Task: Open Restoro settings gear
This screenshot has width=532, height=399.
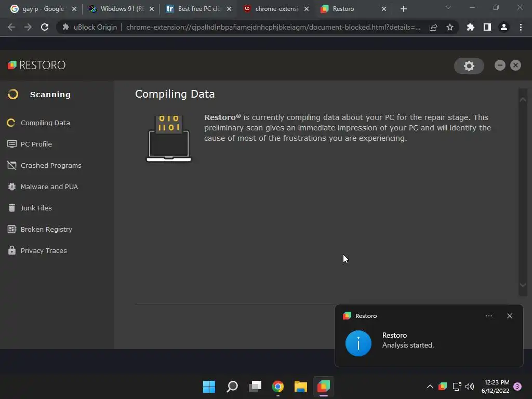Action: coord(469,65)
